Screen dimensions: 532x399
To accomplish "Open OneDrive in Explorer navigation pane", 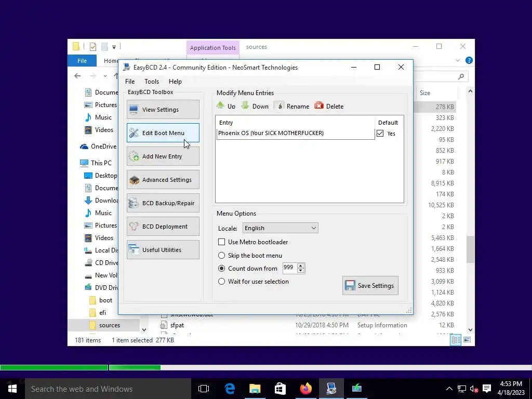I will (x=98, y=146).
